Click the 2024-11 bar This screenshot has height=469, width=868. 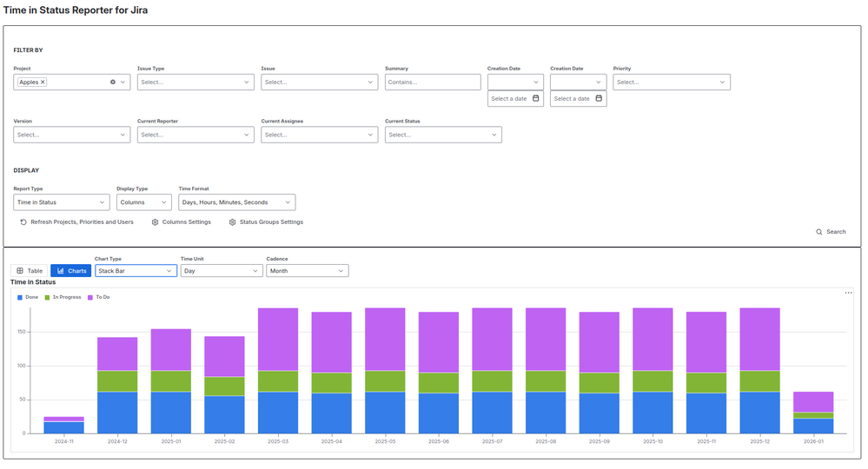point(63,425)
